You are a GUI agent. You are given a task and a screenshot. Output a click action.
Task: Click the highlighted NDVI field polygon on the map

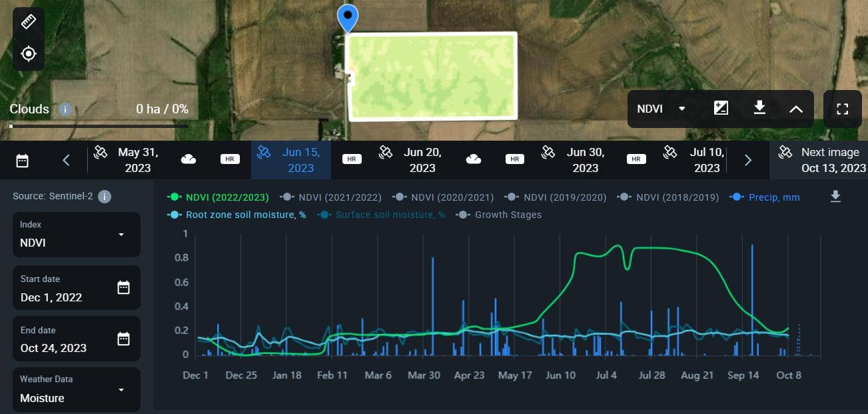coord(432,77)
